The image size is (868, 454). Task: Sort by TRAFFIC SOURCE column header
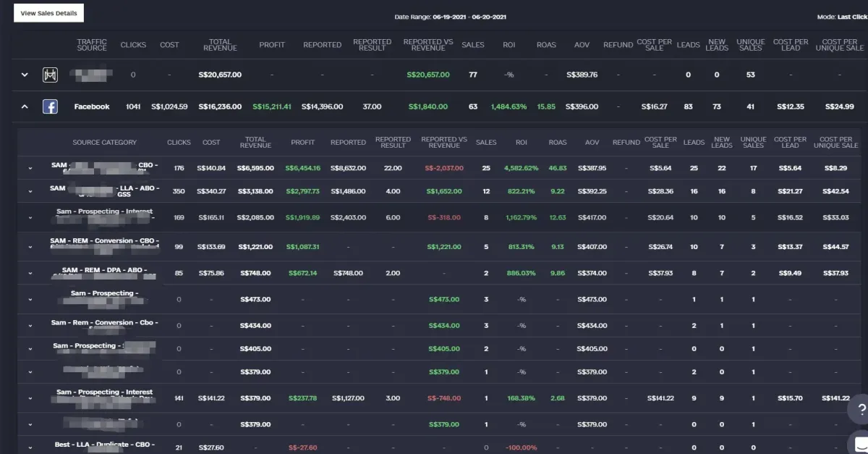92,45
